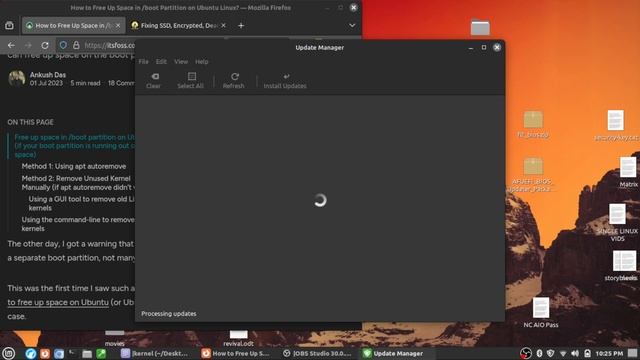Click the itsfoss URL in address bar

pyautogui.click(x=109, y=45)
